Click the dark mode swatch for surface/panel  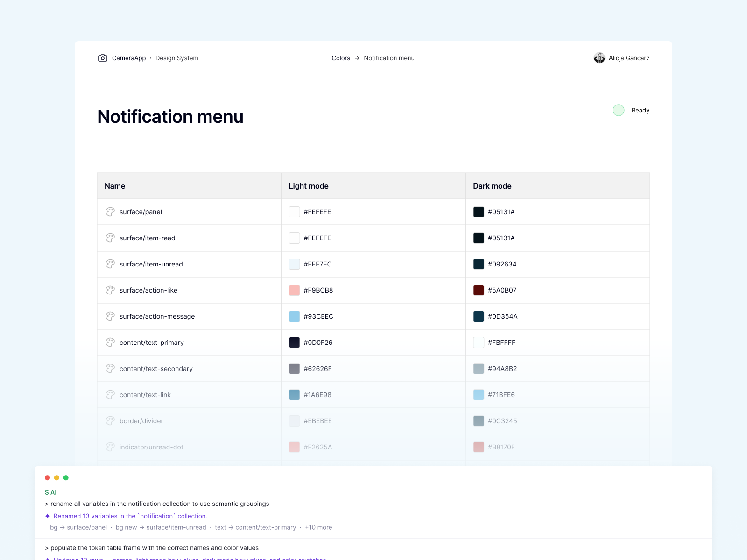479,211
